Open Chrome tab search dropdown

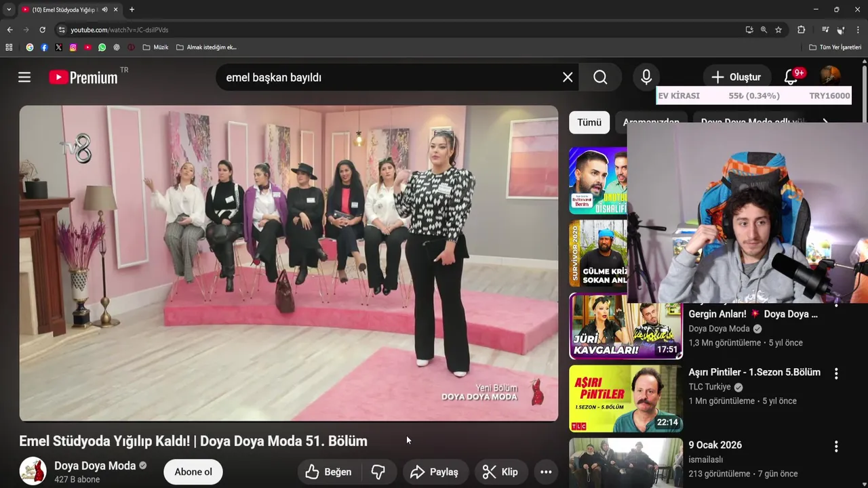tap(9, 9)
